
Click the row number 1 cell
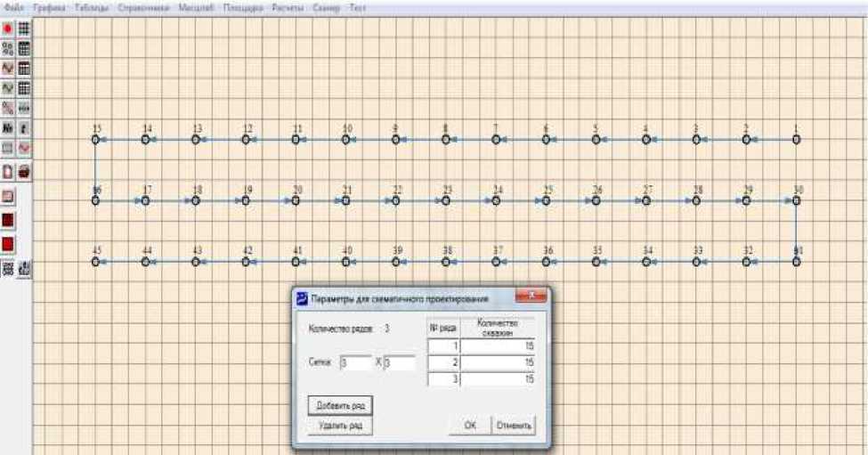[442, 346]
